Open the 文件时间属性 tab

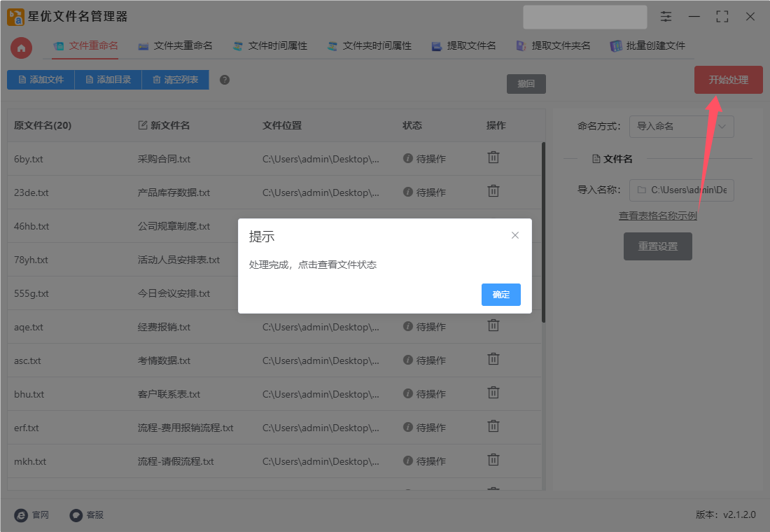click(270, 45)
